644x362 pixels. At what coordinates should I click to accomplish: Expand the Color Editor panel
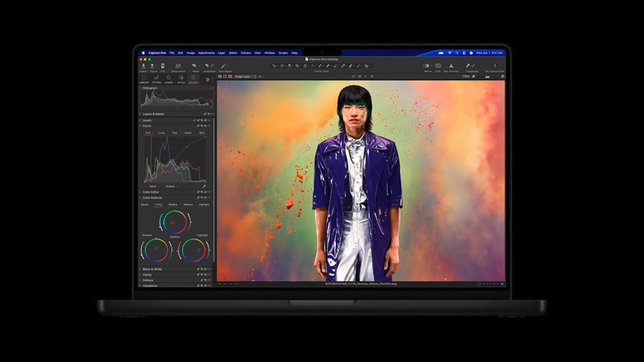[151, 192]
